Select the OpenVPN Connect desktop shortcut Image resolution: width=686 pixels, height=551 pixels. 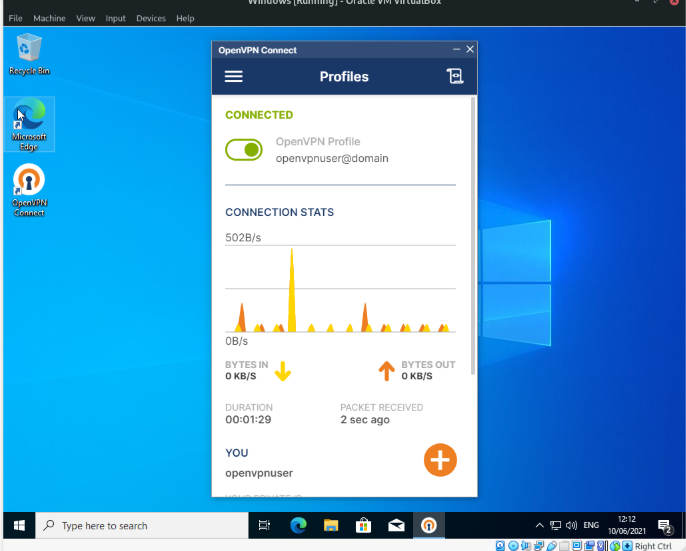[x=29, y=190]
